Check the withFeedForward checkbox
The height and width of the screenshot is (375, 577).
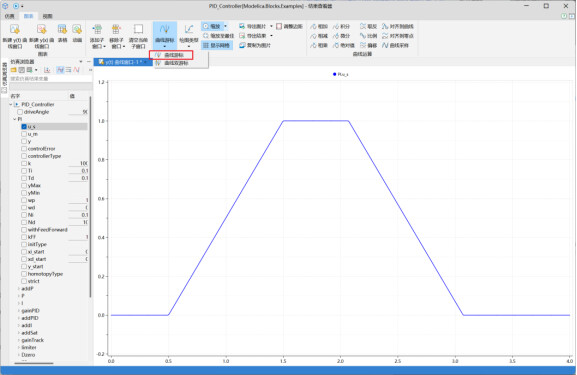click(x=24, y=230)
